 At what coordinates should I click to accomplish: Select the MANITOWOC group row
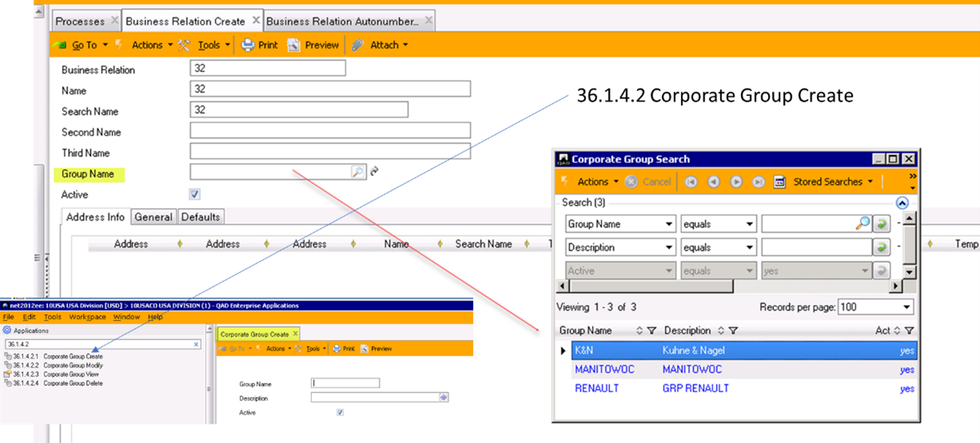coord(604,369)
